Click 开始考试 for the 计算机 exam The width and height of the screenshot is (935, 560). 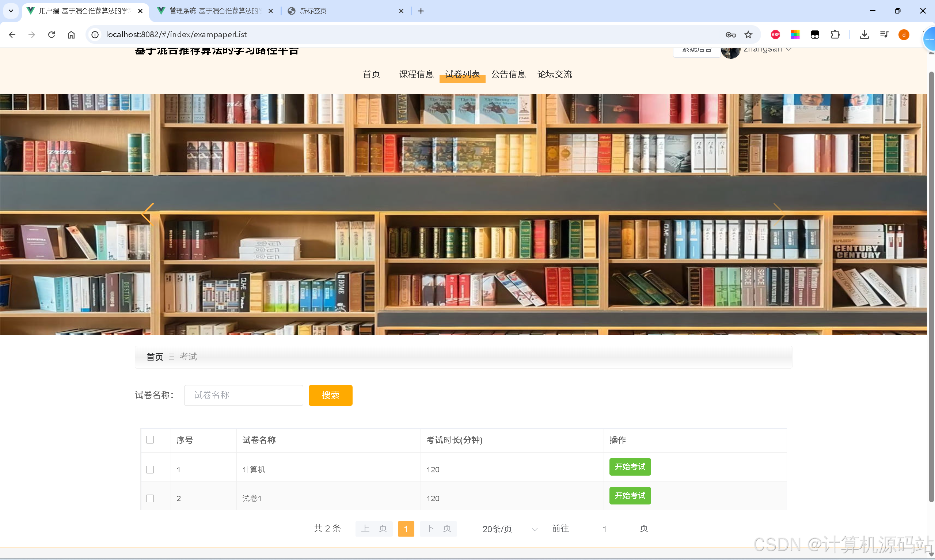pyautogui.click(x=630, y=467)
